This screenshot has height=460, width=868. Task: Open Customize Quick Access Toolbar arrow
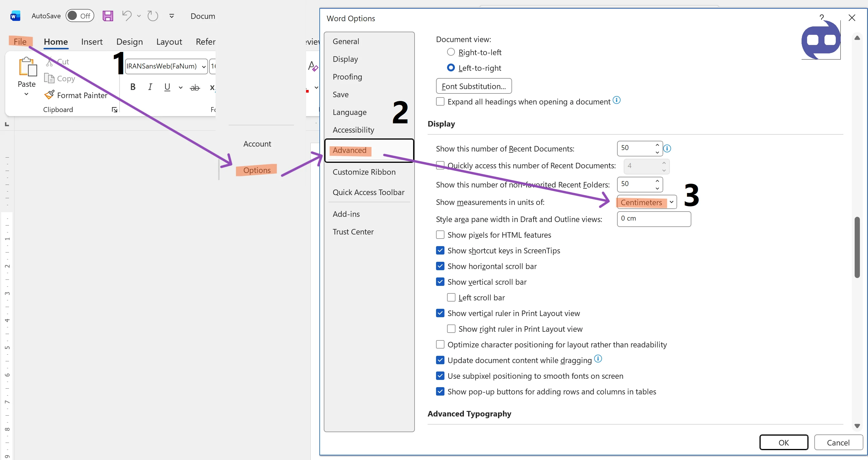[x=171, y=16]
